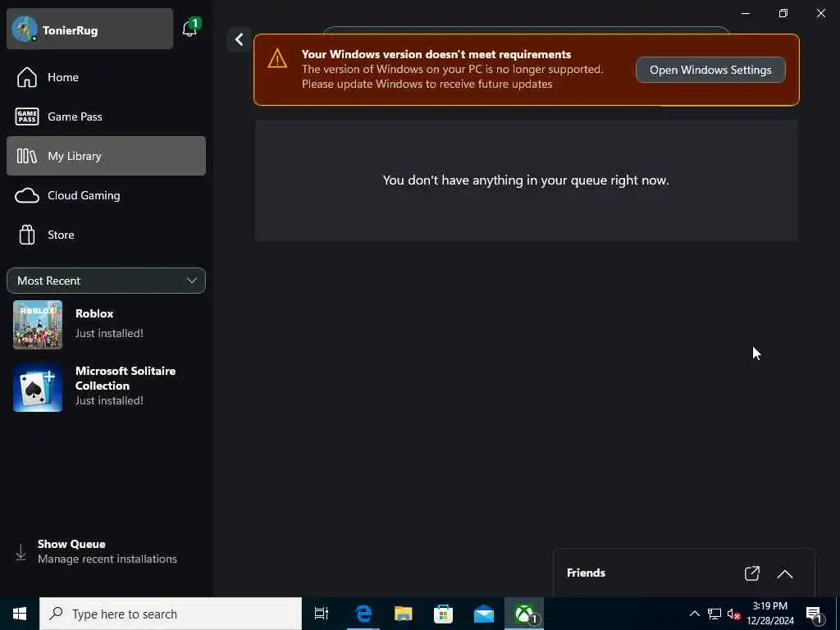Pop out the Friends panel
This screenshot has height=630, width=840.
click(x=752, y=573)
